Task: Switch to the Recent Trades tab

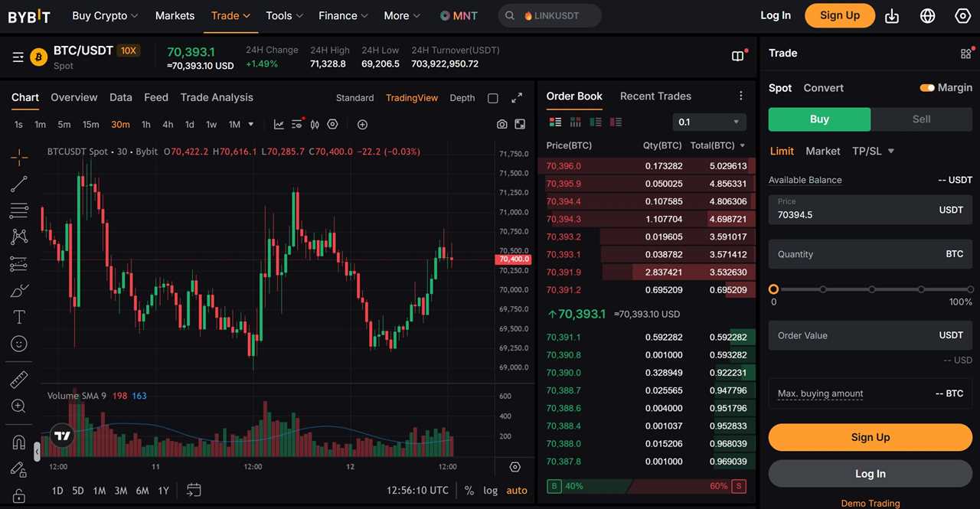Action: click(655, 96)
